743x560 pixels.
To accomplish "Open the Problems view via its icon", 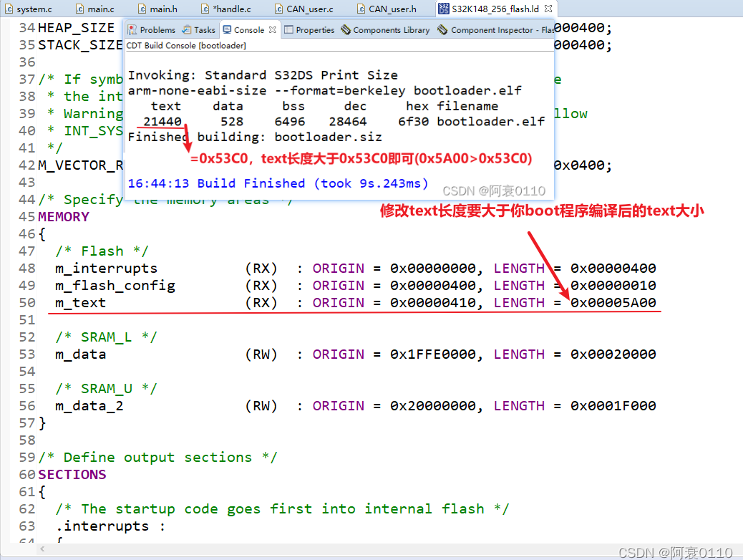I will 131,30.
